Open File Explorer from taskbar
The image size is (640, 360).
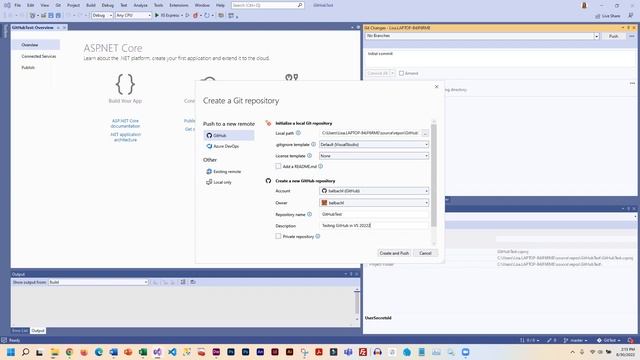pyautogui.click(x=54, y=352)
